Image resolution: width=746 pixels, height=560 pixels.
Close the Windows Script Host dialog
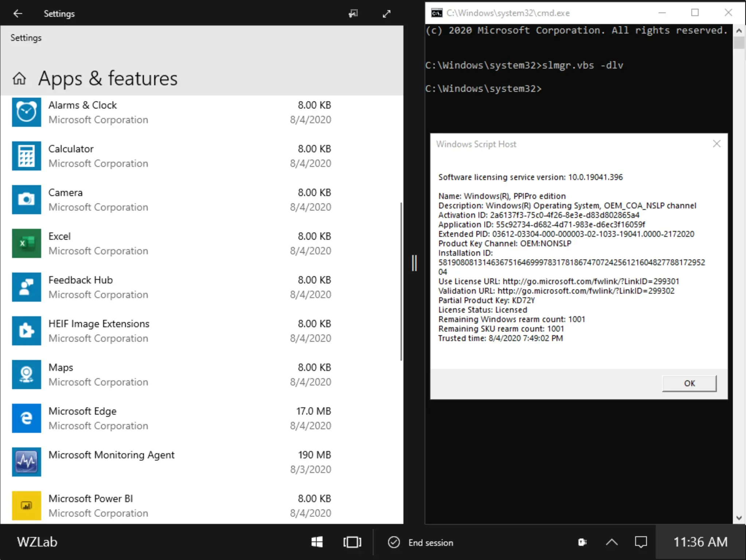click(x=716, y=144)
